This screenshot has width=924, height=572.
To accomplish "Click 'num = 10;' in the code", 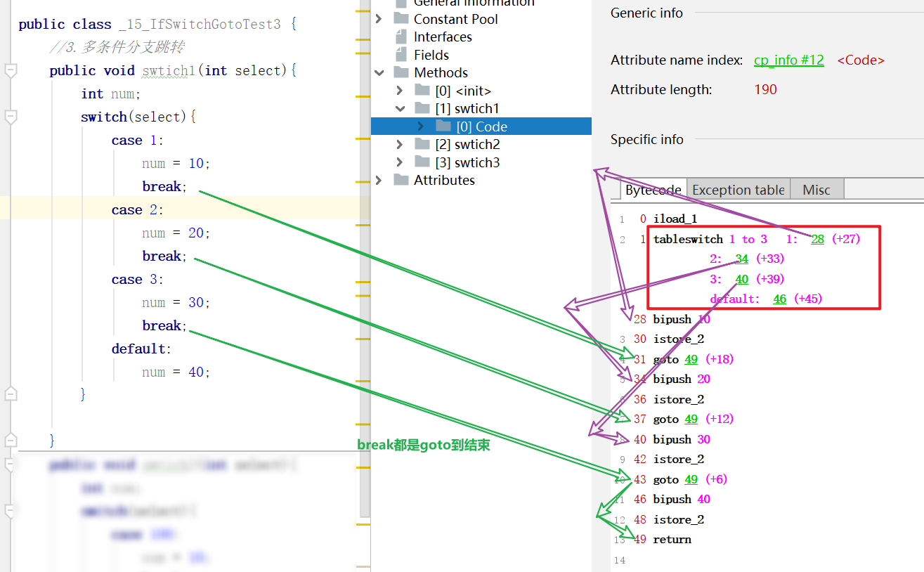I will pos(176,163).
